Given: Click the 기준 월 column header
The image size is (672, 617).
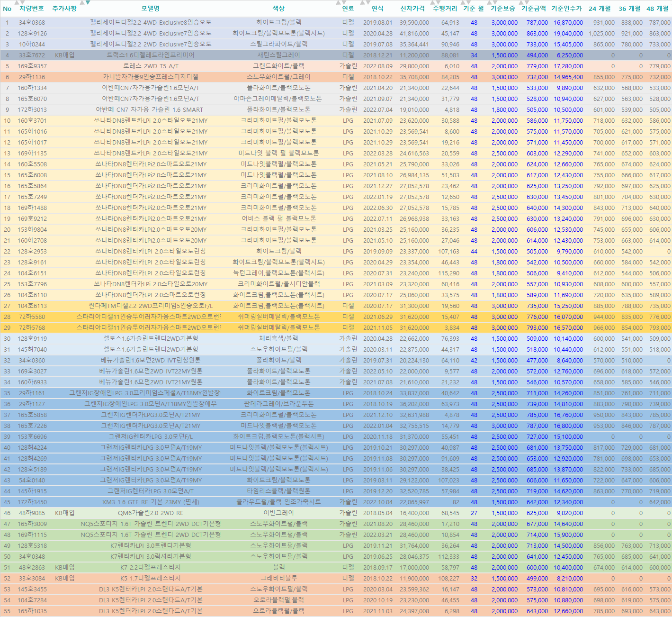Looking at the screenshot, I should [x=474, y=9].
